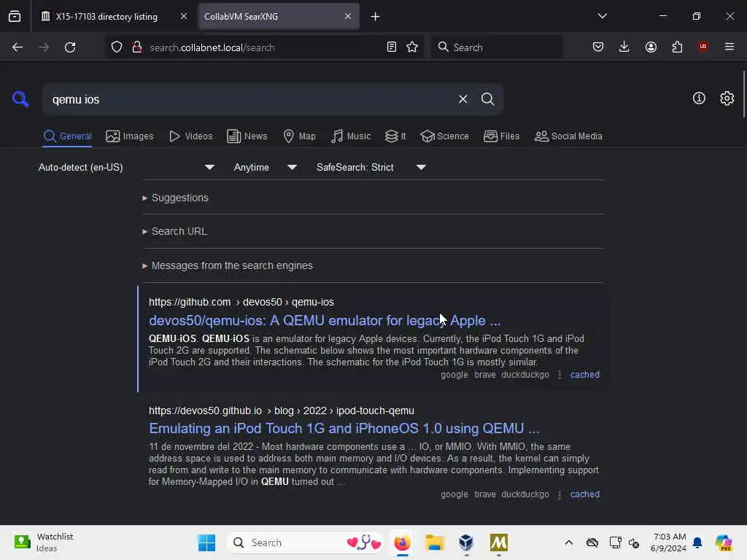This screenshot has width=747, height=560.
Task: Click the https://github.com result URL
Action: click(x=241, y=302)
